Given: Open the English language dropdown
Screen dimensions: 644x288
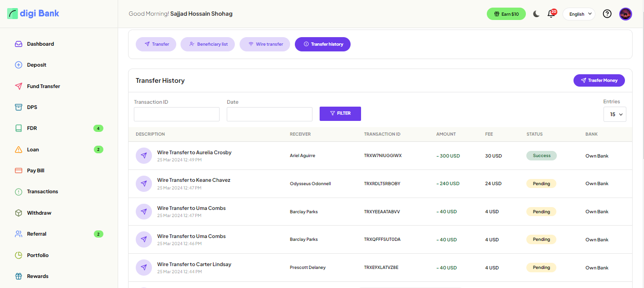Looking at the screenshot, I should tap(579, 14).
